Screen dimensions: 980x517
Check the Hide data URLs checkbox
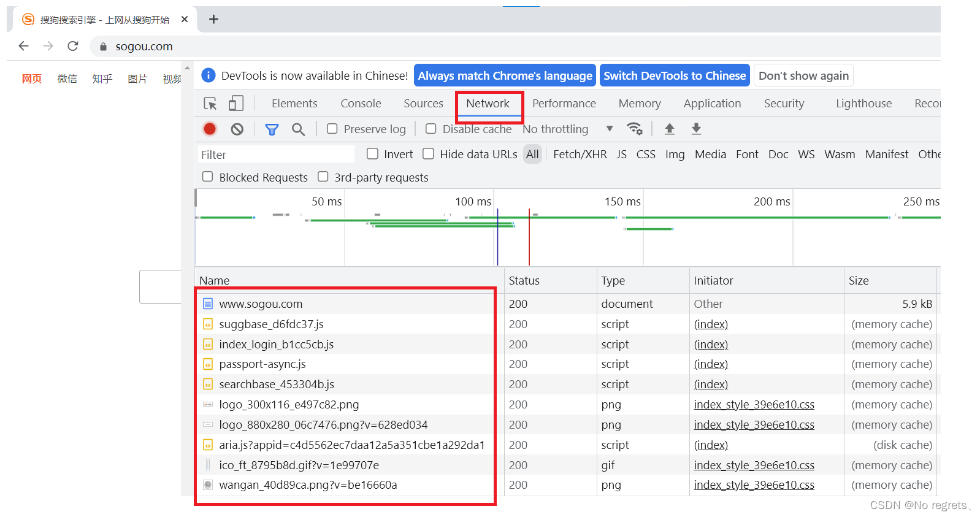429,154
